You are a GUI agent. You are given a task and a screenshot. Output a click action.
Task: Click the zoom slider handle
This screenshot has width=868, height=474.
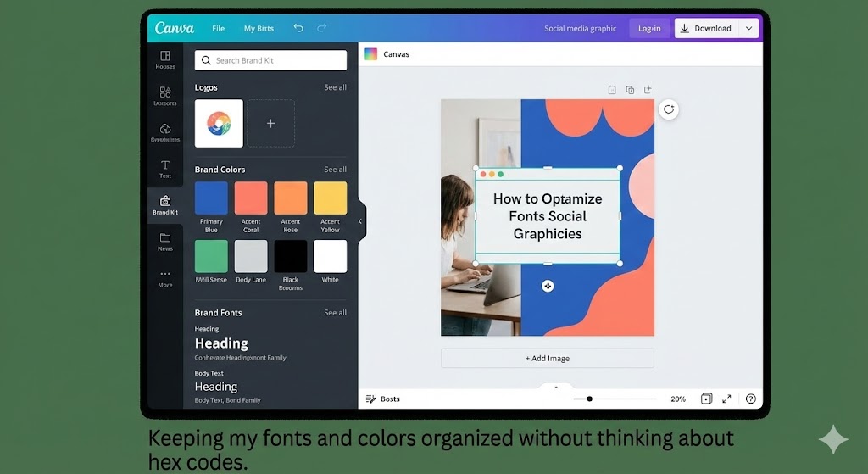pyautogui.click(x=589, y=399)
